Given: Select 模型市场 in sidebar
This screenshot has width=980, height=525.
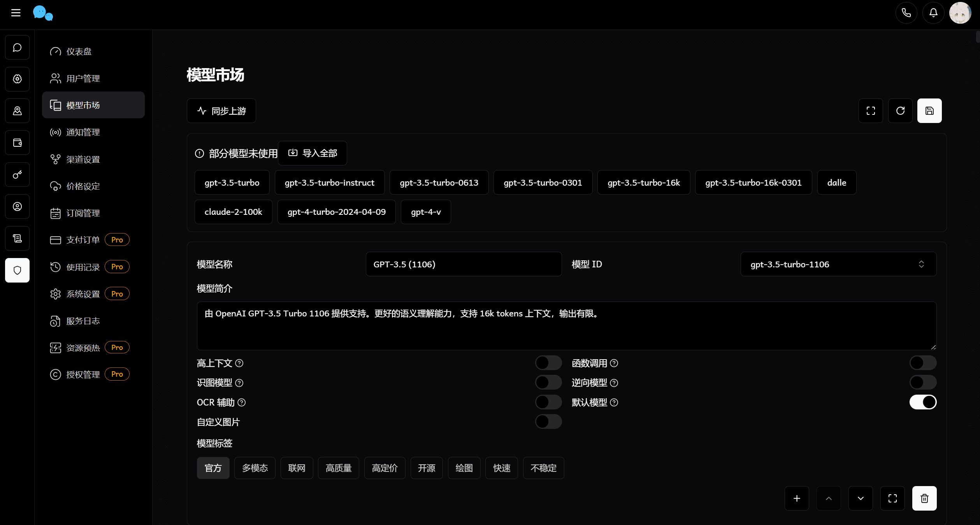Looking at the screenshot, I should coord(93,105).
